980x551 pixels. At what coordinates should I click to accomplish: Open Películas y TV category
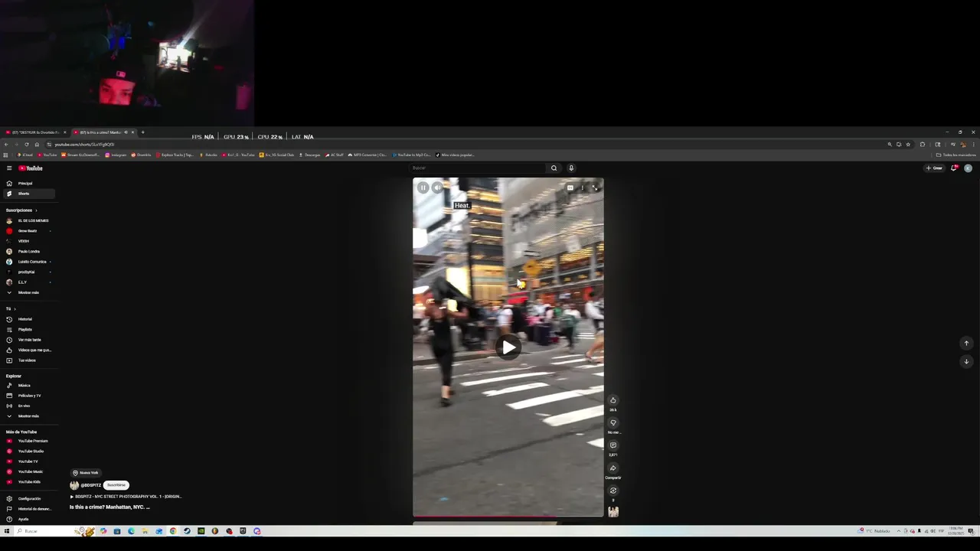pos(30,396)
